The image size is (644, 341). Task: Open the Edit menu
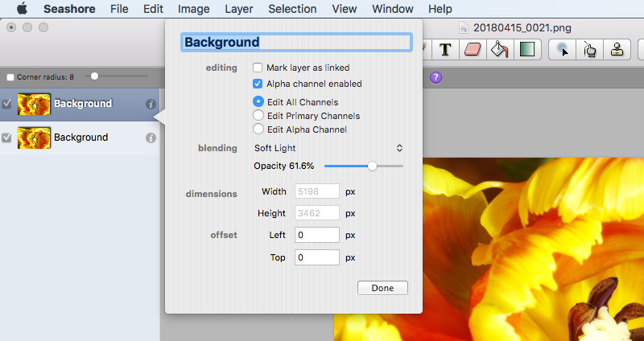coord(153,9)
